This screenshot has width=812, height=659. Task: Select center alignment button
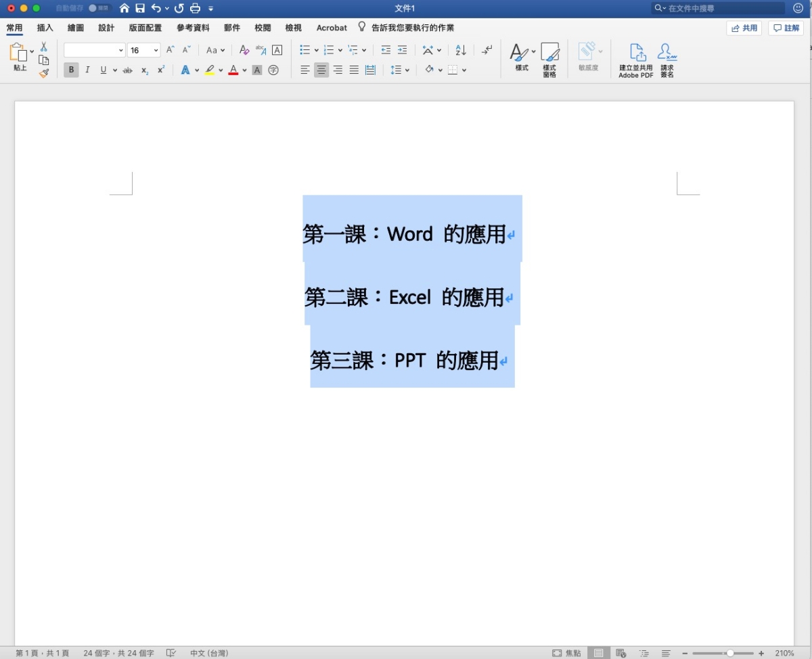(x=321, y=70)
